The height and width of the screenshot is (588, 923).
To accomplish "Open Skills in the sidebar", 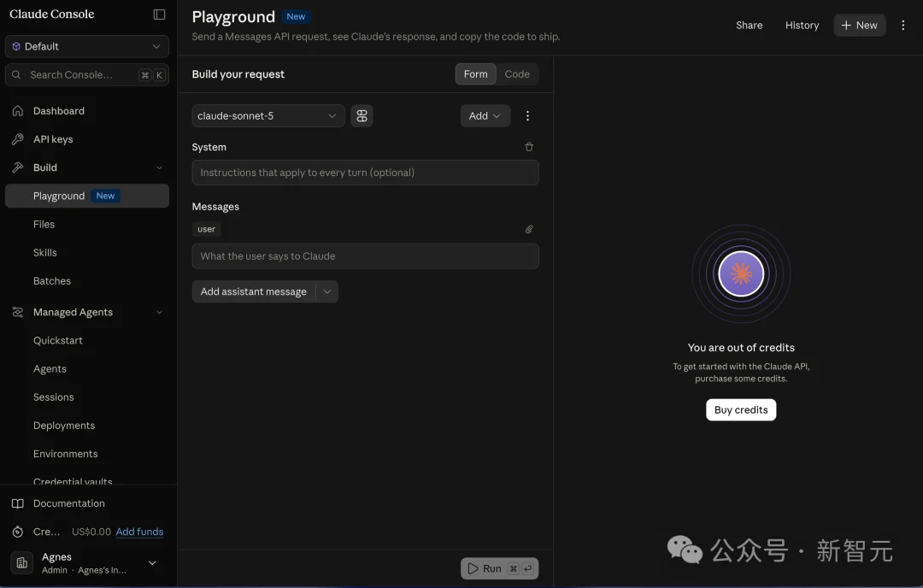I will [44, 252].
